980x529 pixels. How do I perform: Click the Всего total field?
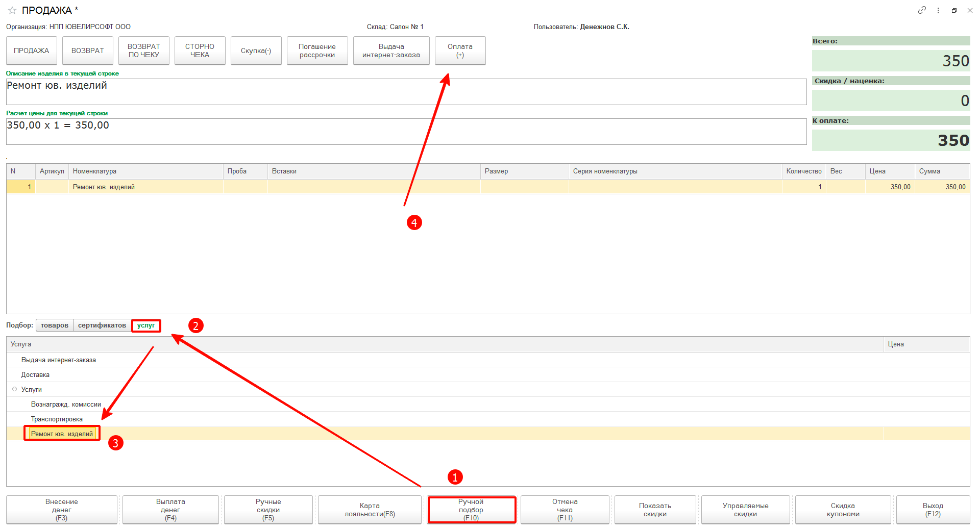891,61
